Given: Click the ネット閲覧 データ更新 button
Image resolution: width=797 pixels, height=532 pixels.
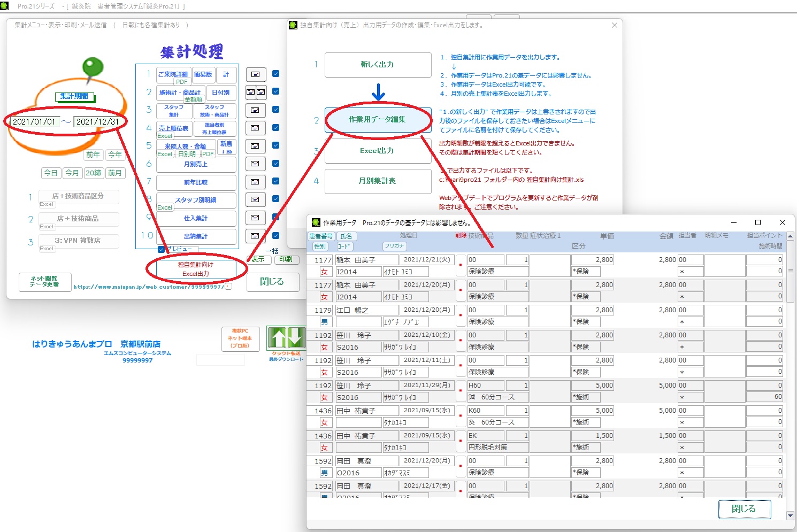Looking at the screenshot, I should pyautogui.click(x=45, y=282).
